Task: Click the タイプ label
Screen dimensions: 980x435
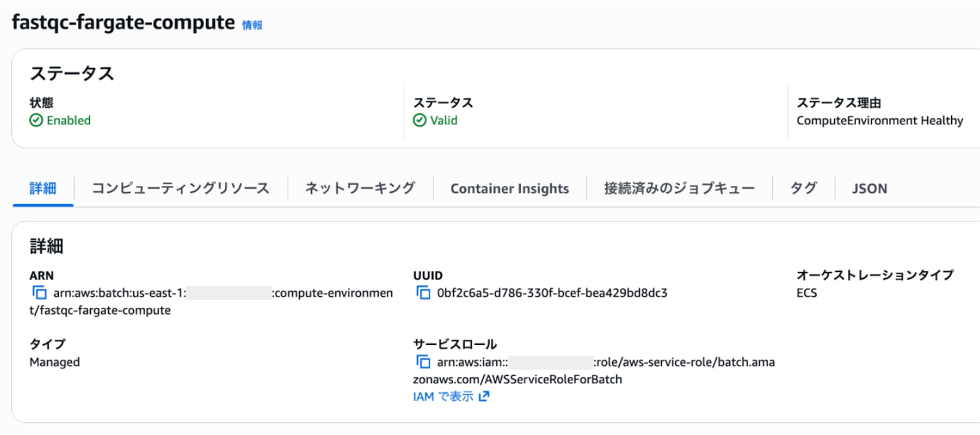Action: pos(47,344)
